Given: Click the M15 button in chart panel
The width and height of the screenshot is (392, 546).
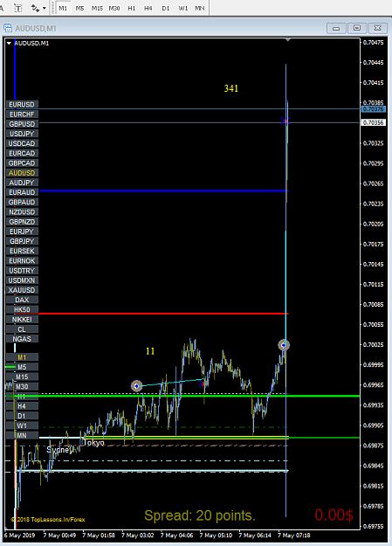Looking at the screenshot, I should [x=22, y=377].
